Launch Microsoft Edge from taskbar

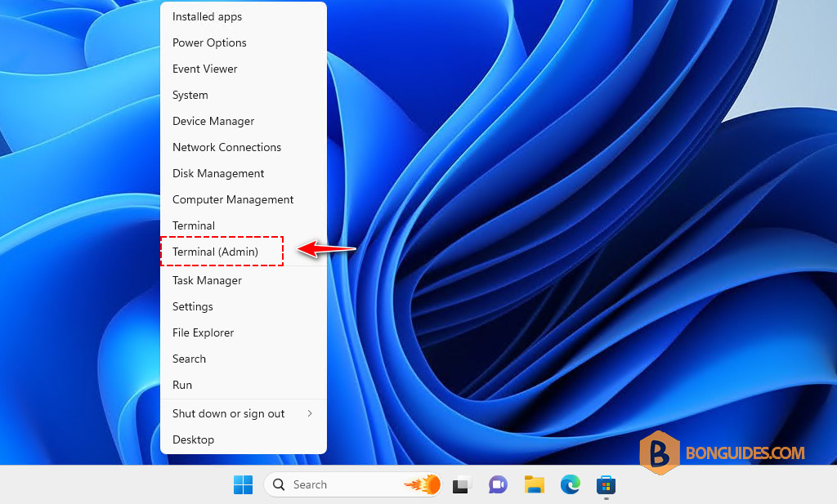point(570,484)
